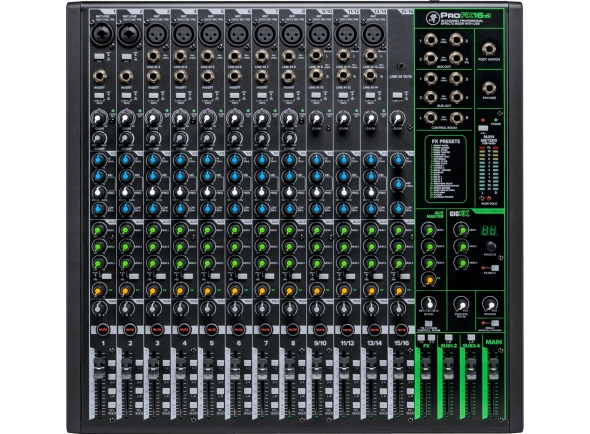Click the Line In 3 quarter-inch jack
This screenshot has height=434, width=590.
(x=154, y=56)
